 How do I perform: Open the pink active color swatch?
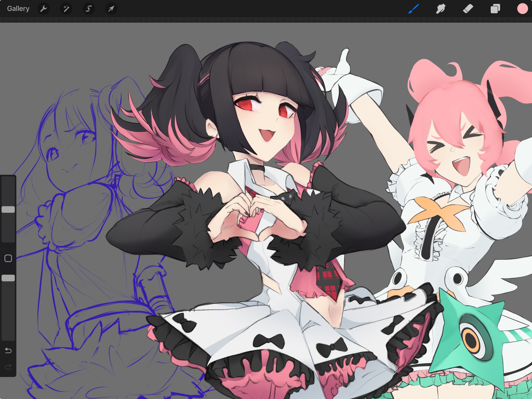[522, 9]
